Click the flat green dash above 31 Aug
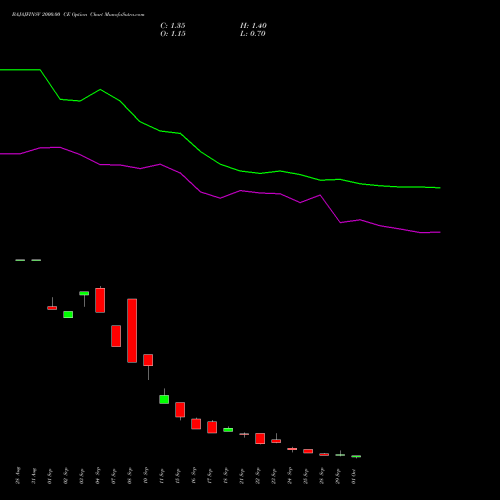Image resolution: width=500 pixels, height=500 pixels. coord(36,260)
